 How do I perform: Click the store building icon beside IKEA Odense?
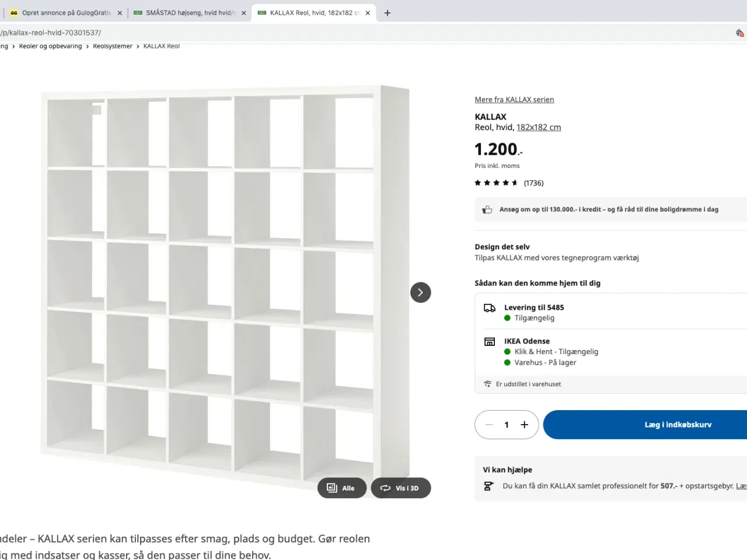(489, 341)
